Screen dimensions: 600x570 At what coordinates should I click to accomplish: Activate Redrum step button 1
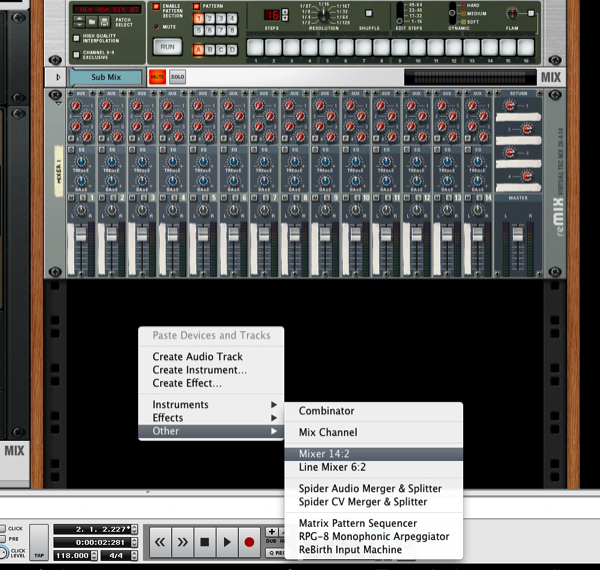(x=255, y=47)
